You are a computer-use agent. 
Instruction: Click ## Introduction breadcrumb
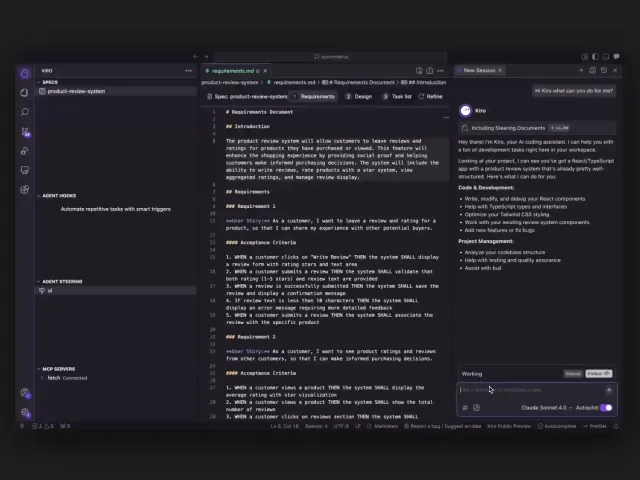424,82
